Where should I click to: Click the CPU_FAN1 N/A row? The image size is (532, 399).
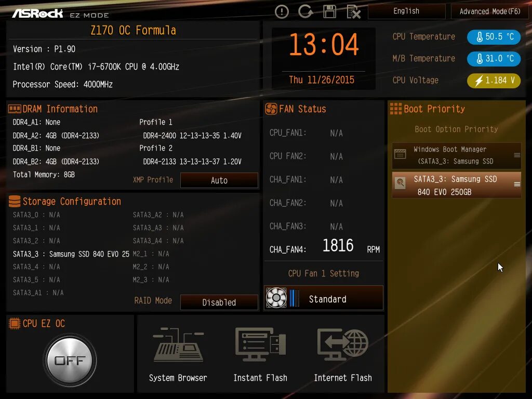(306, 133)
